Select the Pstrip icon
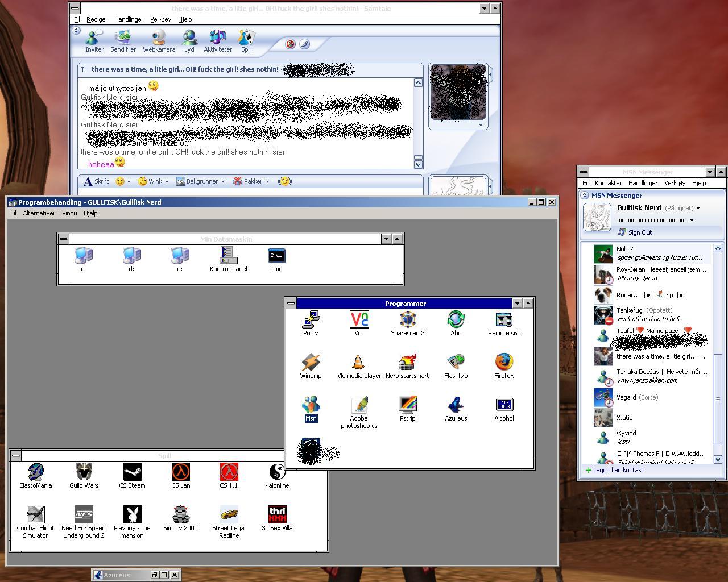This screenshot has height=582, width=728. (408, 409)
